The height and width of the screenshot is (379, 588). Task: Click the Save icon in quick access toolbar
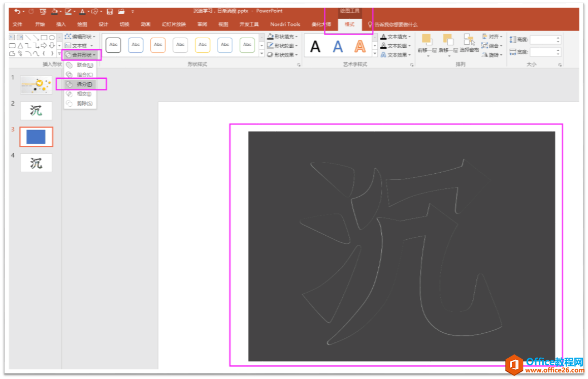click(x=109, y=11)
